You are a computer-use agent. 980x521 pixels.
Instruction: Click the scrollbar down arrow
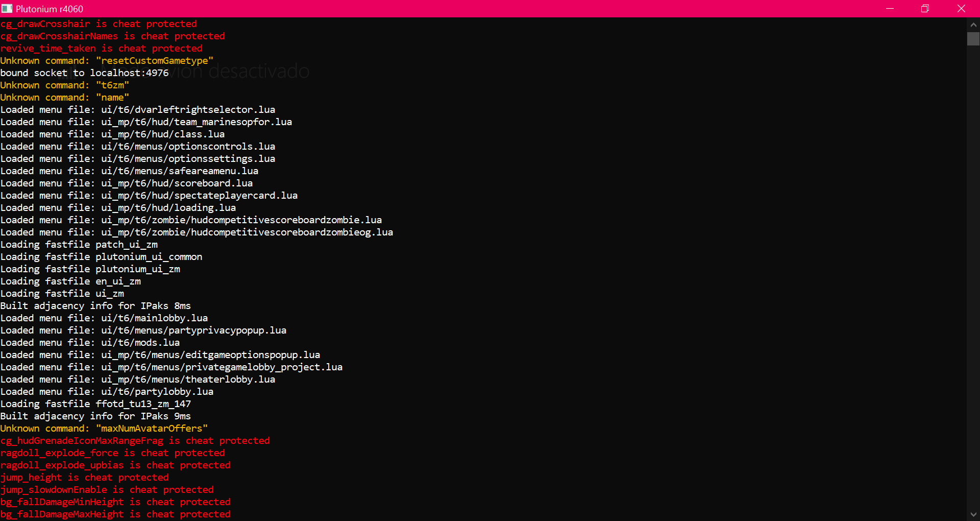(973, 514)
